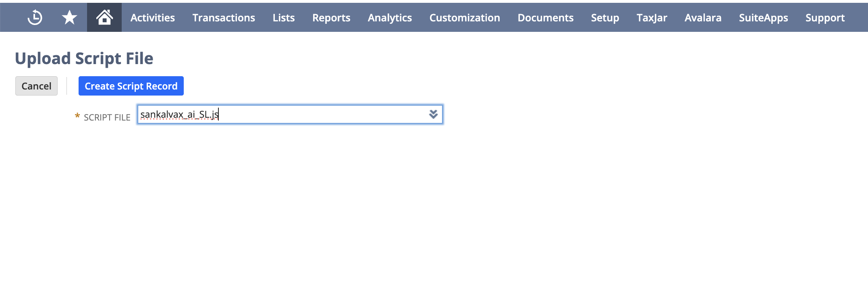Open the Documents menu

546,18
